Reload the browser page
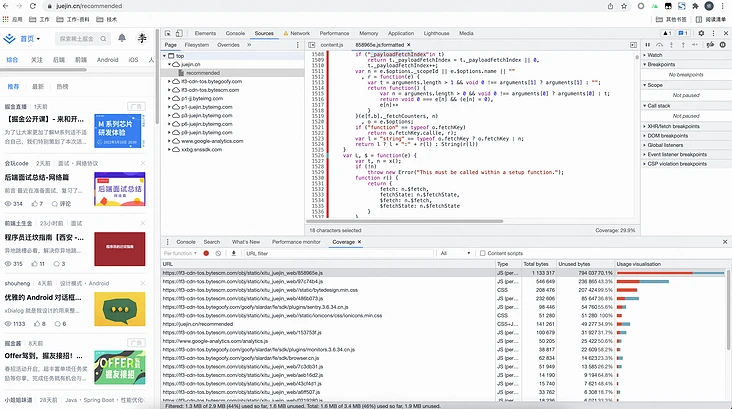Viewport: 732px width, 409px height. tap(33, 6)
